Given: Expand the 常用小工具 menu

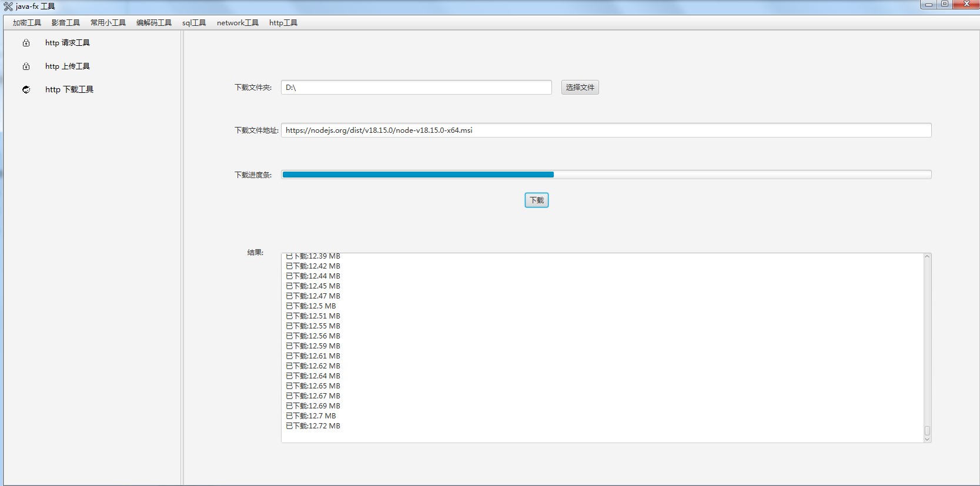Looking at the screenshot, I should tap(108, 23).
